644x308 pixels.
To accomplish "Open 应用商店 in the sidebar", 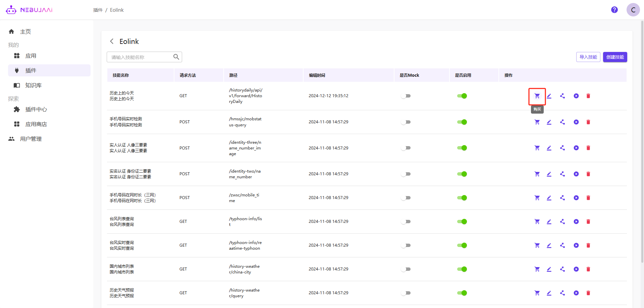I will coord(36,124).
